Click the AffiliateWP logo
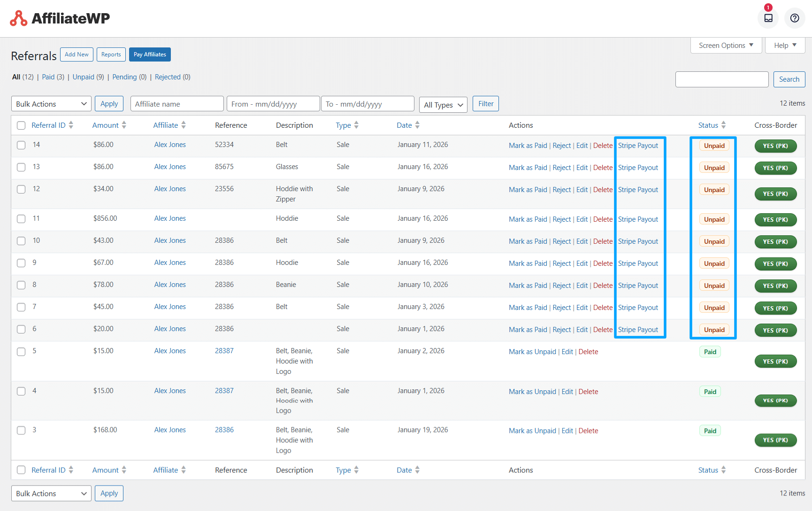 (x=60, y=18)
